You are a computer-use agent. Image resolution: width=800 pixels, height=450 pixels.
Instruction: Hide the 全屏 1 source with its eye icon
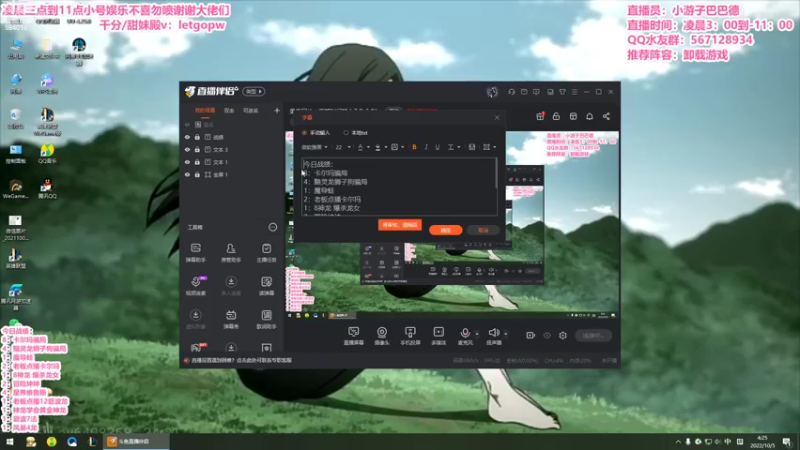187,174
